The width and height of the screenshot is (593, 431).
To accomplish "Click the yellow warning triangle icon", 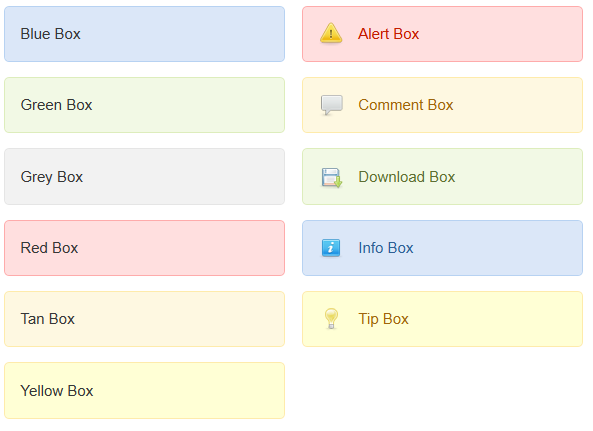I will (331, 33).
